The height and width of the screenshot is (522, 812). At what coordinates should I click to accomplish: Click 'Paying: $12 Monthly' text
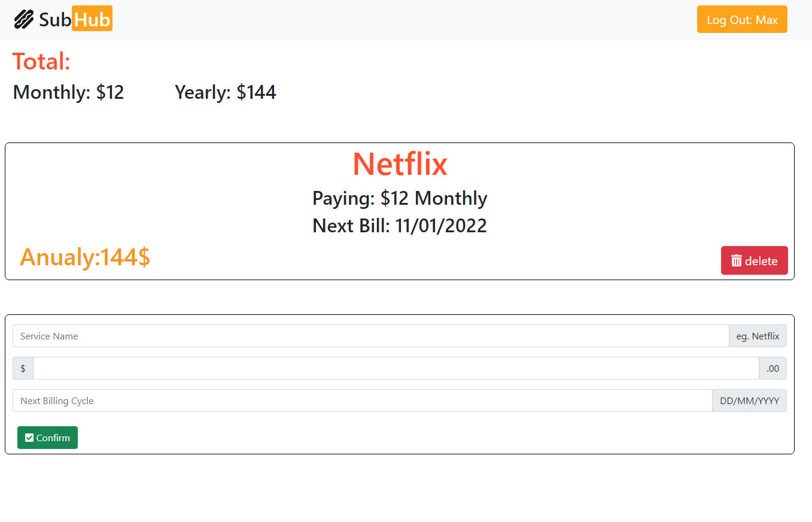400,198
